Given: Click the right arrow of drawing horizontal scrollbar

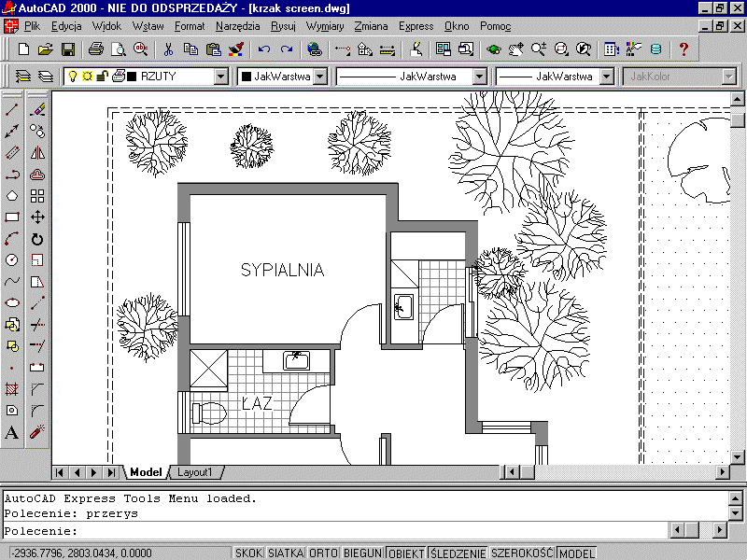Looking at the screenshot, I should click(x=723, y=472).
